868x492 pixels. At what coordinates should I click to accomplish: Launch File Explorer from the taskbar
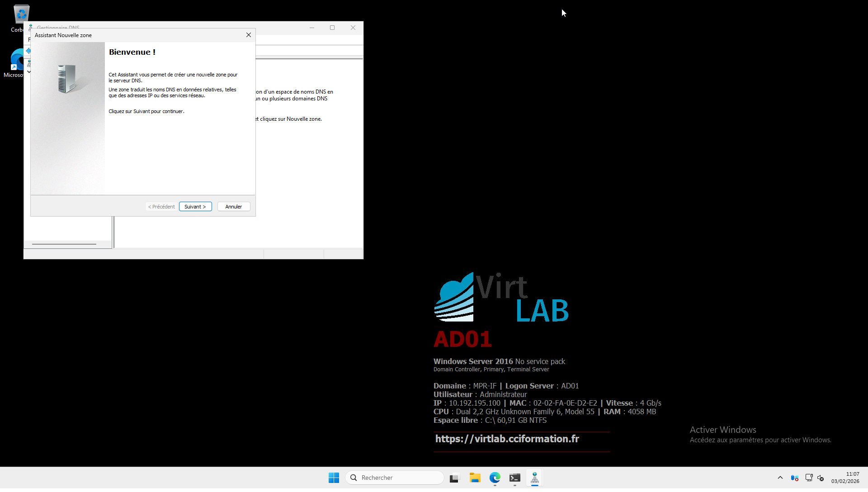coord(475,478)
